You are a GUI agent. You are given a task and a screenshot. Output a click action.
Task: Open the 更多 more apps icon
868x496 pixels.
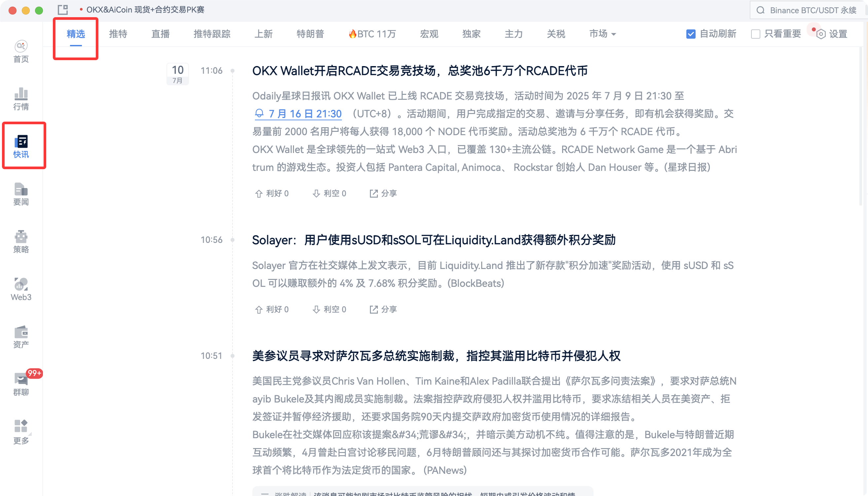click(x=21, y=433)
